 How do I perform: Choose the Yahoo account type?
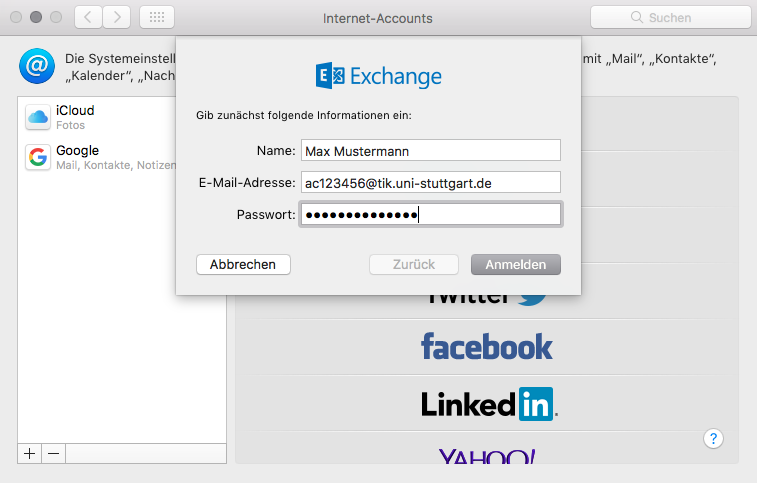click(487, 454)
